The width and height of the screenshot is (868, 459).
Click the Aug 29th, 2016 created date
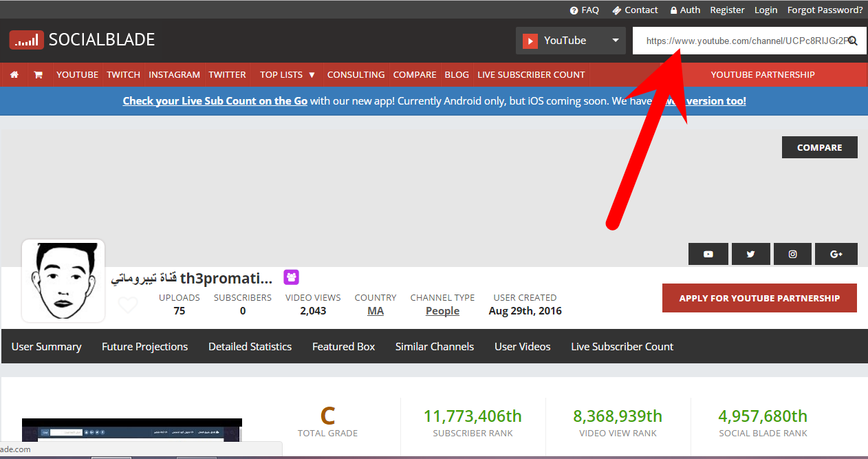tap(525, 311)
